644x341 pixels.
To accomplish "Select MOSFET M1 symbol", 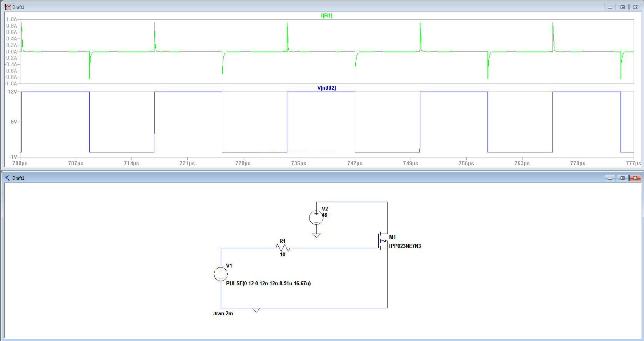I will pyautogui.click(x=383, y=241).
